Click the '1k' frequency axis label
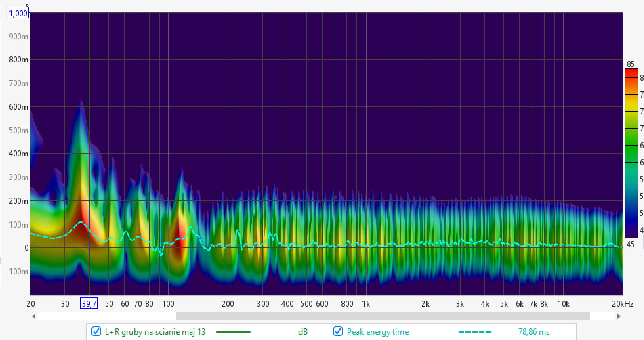This screenshot has width=644, height=340. coord(366,304)
